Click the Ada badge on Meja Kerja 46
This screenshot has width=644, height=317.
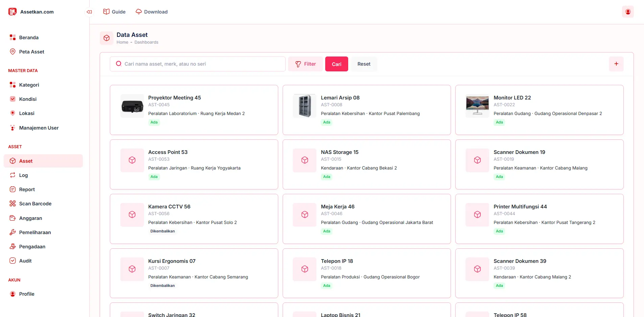(327, 231)
